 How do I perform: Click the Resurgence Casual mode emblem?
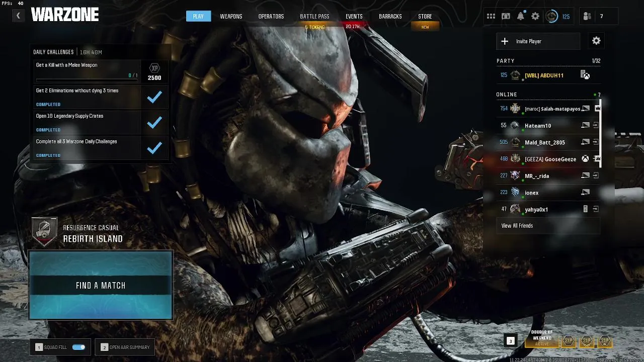coord(44,232)
